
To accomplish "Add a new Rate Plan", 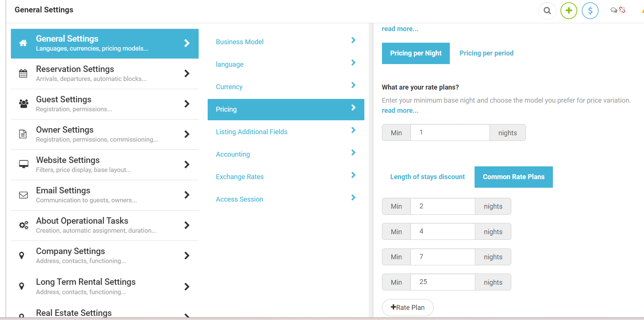I will pos(407,308).
